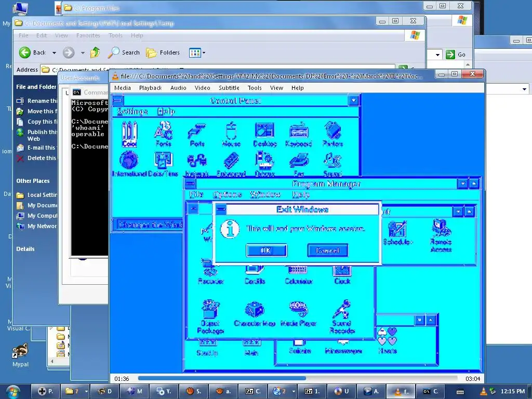Viewport: 532px width, 399px height.
Task: Click the first 7-Zip taskbar button
Action: 252,392
